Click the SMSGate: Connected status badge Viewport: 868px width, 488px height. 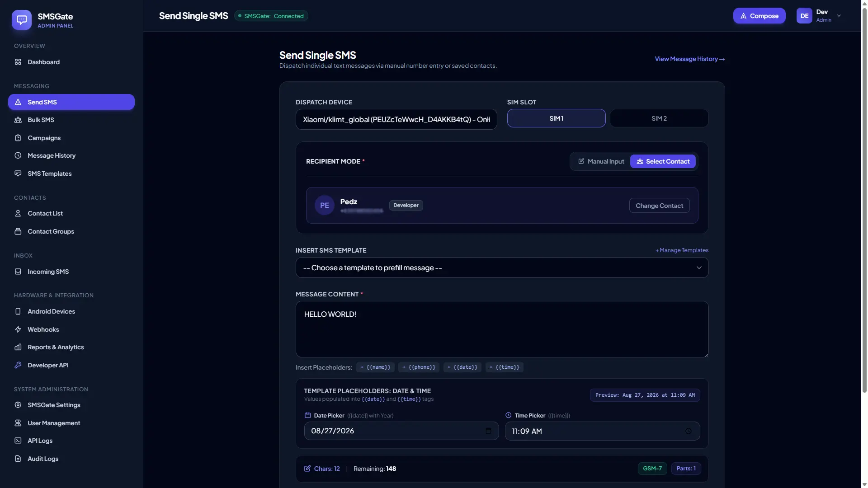[271, 16]
